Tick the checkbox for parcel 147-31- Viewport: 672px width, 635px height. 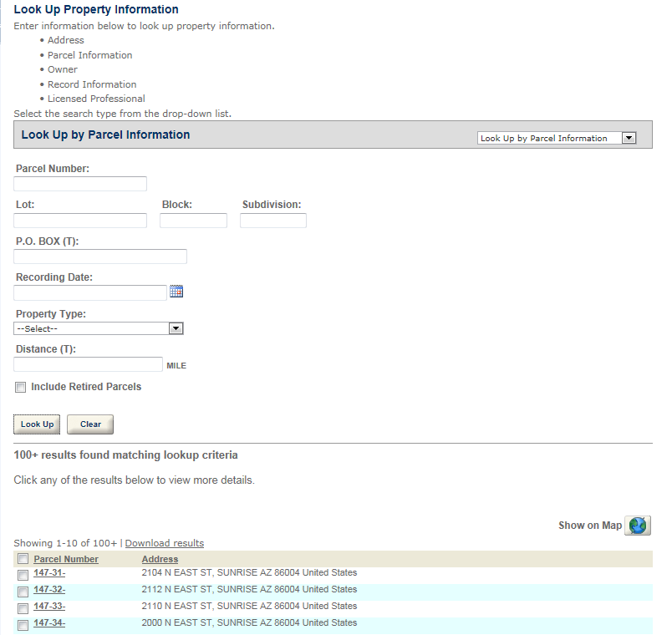point(23,575)
